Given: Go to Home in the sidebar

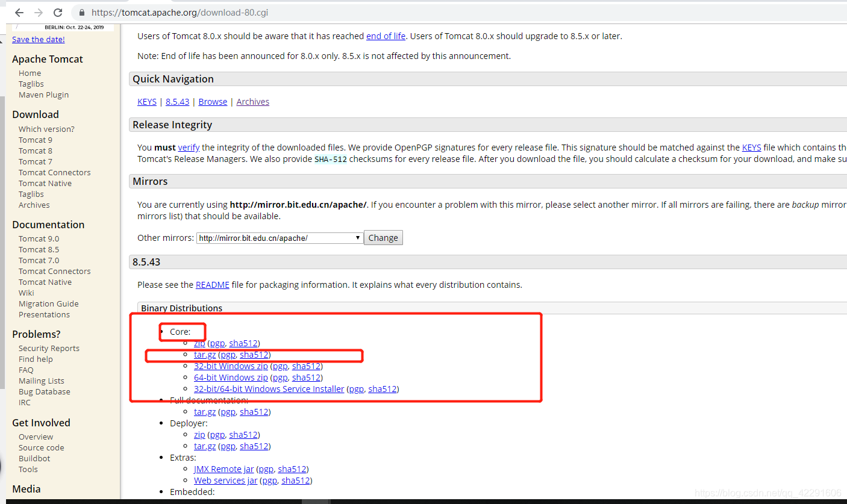Looking at the screenshot, I should tap(30, 73).
